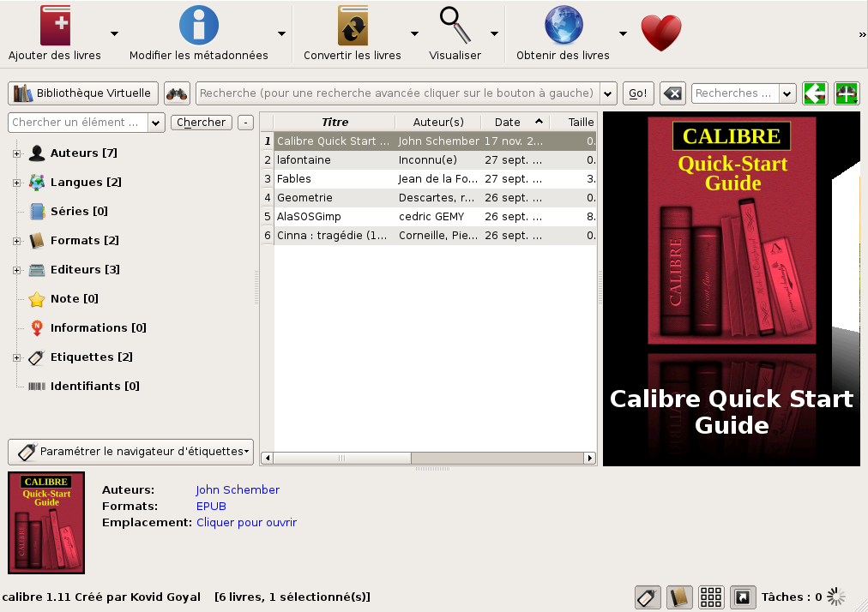
Task: Select the Auteurs person icon
Action: pos(37,153)
